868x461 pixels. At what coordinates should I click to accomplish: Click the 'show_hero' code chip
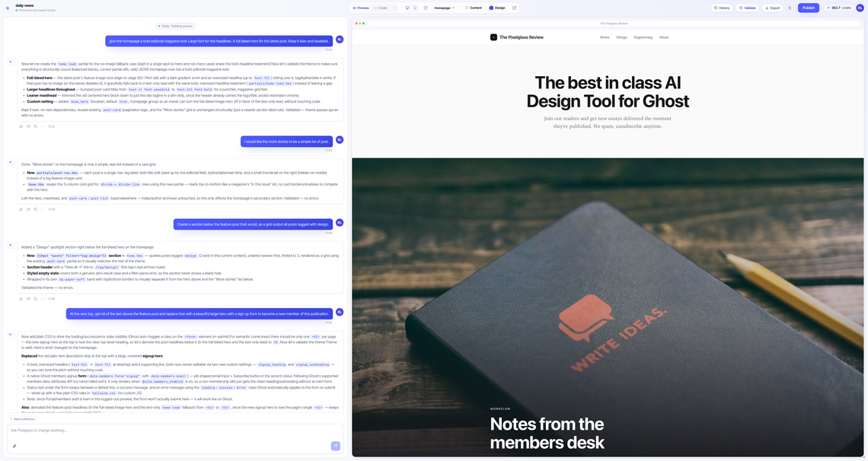80,102
